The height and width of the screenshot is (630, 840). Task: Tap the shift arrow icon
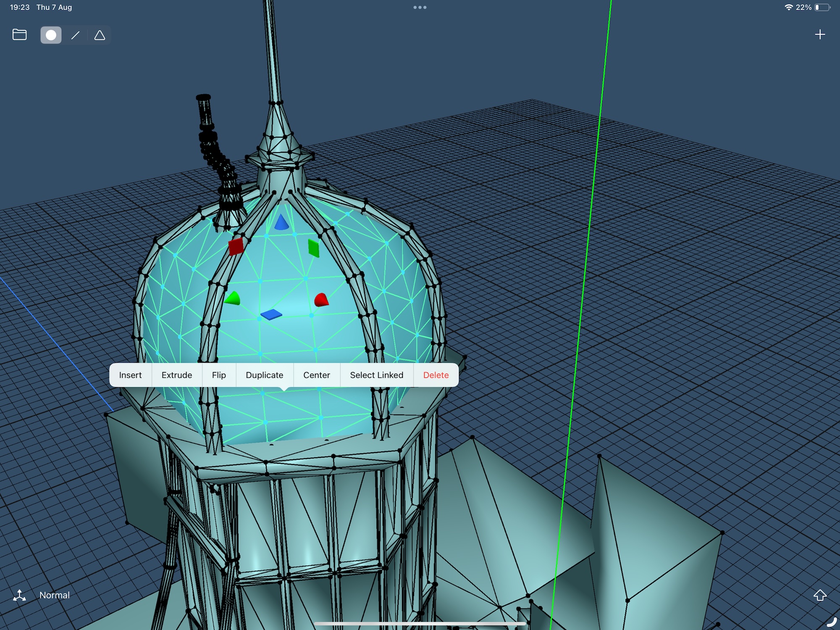[x=820, y=595]
